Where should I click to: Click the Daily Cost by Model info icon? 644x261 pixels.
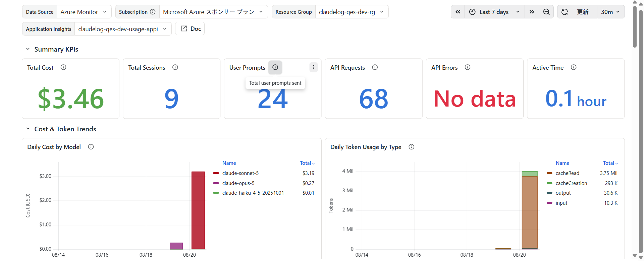coord(91,147)
